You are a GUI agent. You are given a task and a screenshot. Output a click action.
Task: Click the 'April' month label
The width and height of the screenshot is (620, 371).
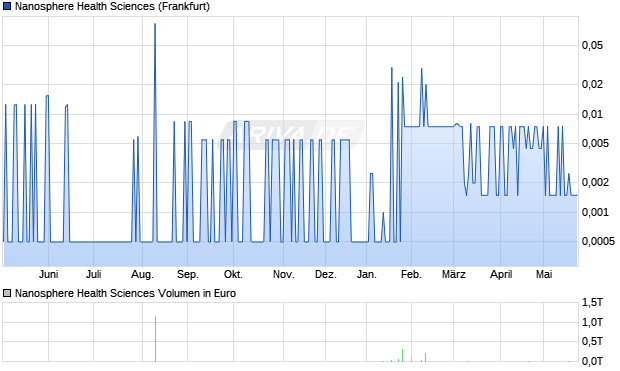click(x=501, y=274)
